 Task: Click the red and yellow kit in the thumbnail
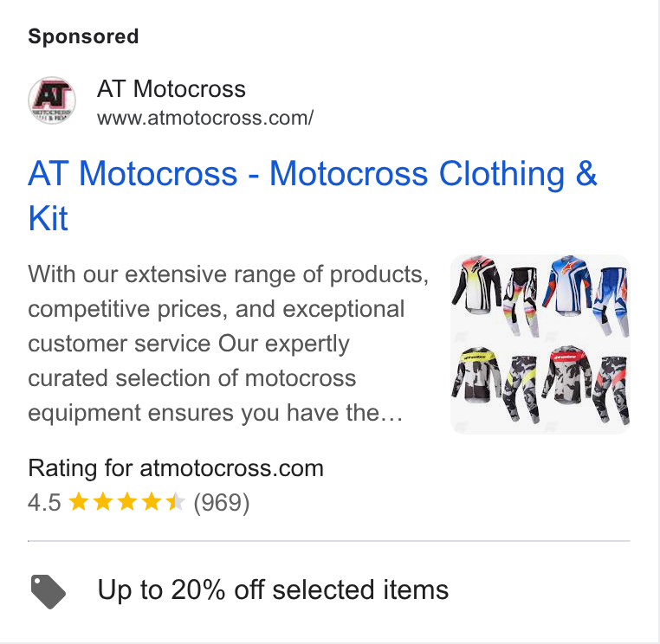coord(495,295)
